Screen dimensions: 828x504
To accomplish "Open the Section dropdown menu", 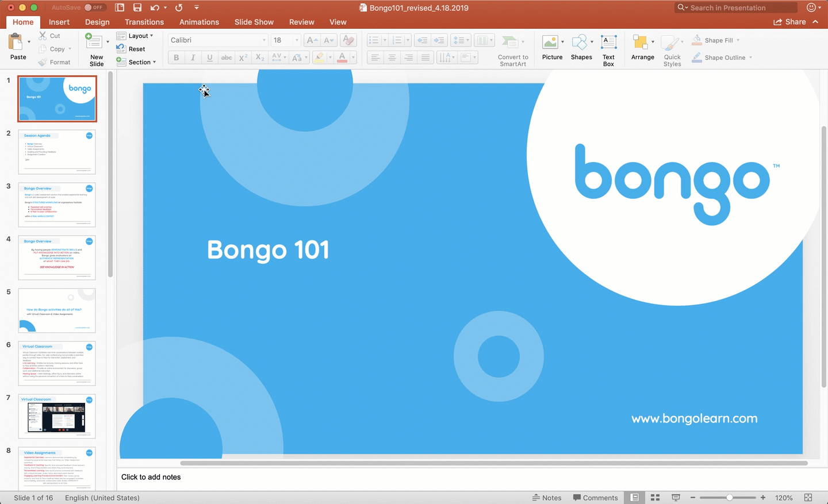I will pyautogui.click(x=137, y=62).
